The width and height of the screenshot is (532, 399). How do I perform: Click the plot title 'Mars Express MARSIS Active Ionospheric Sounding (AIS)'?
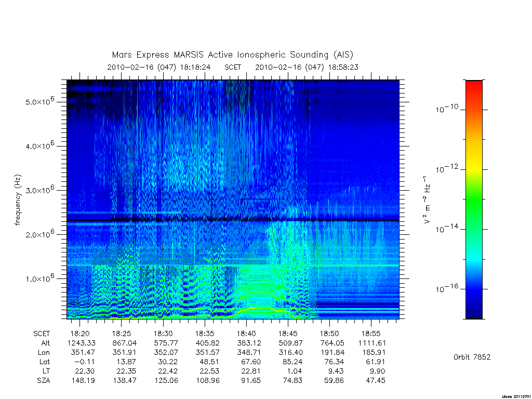233,55
